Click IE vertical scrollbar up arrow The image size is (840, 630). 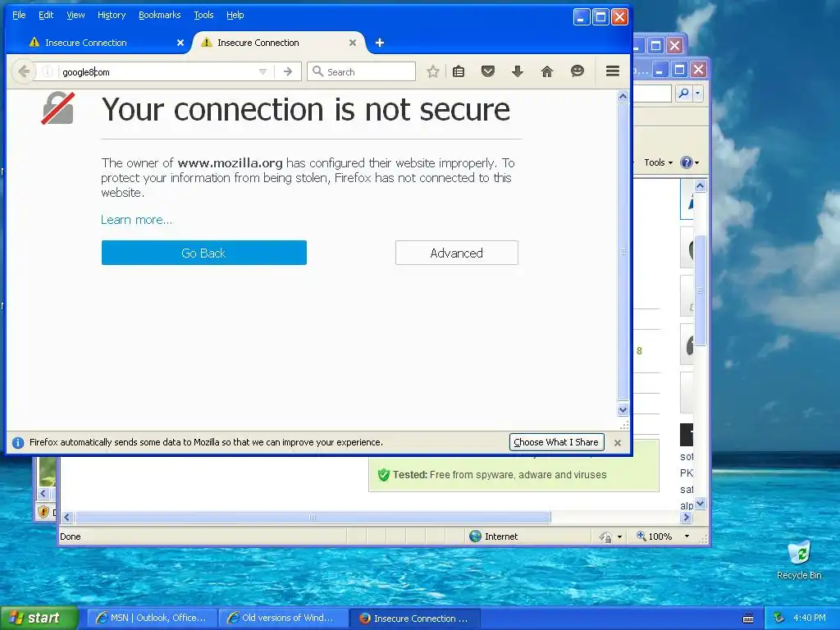point(701,186)
